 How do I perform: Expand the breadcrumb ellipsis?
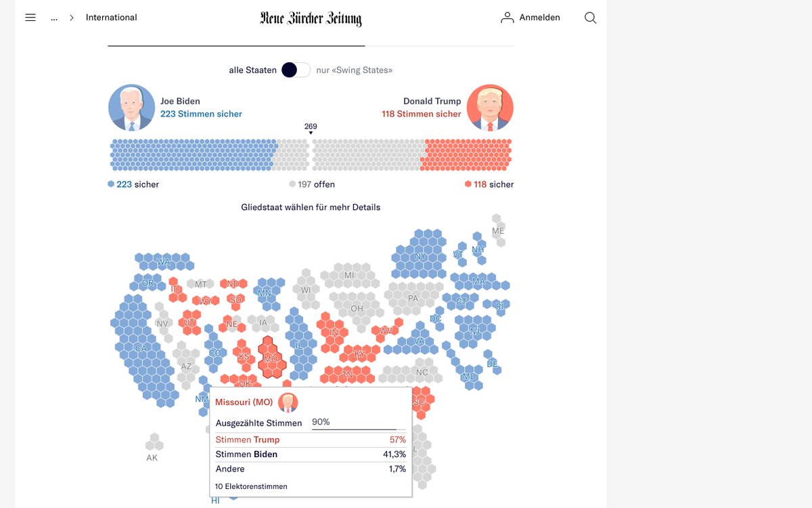(x=54, y=18)
